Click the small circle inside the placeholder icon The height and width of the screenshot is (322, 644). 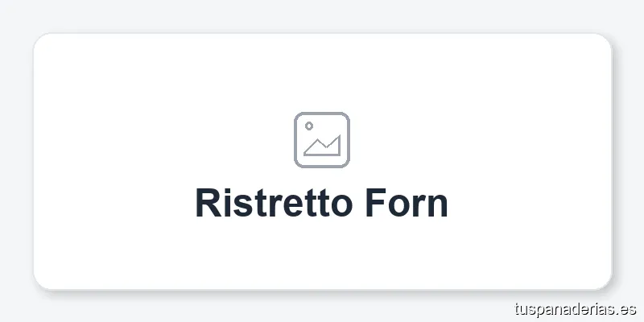point(309,126)
